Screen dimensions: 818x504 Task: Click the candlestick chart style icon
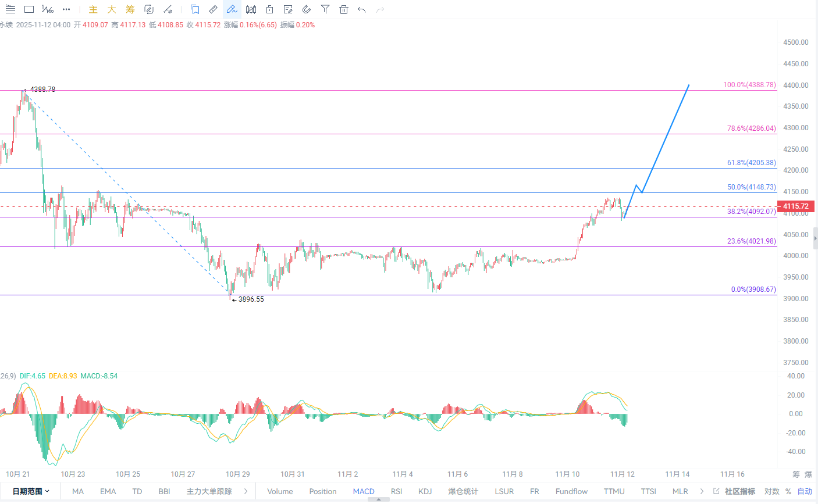(251, 9)
